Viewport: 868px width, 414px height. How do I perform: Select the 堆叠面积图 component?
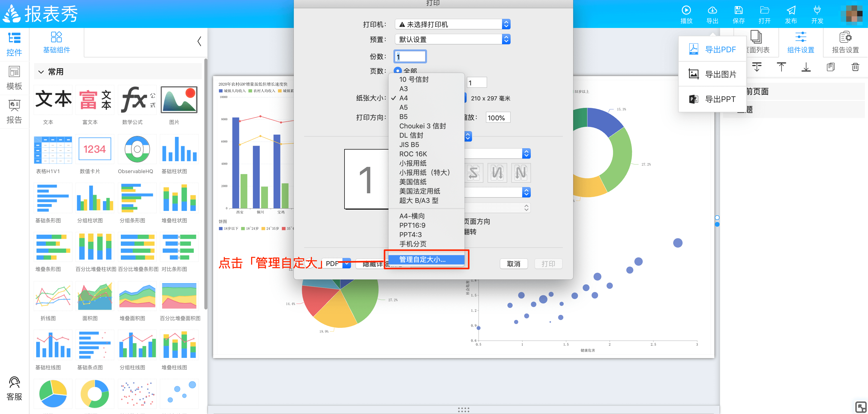click(137, 296)
